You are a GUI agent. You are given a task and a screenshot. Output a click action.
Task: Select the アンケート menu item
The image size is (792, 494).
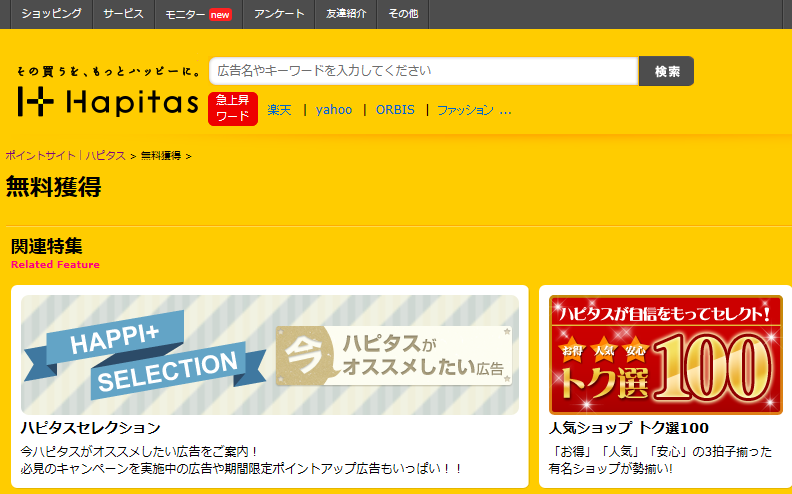click(279, 14)
